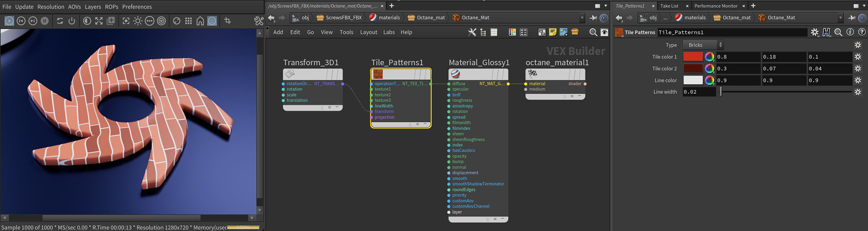Image resolution: width=868 pixels, height=231 pixels.
Task: Toggle the eye display icon in network editor
Action: (604, 32)
